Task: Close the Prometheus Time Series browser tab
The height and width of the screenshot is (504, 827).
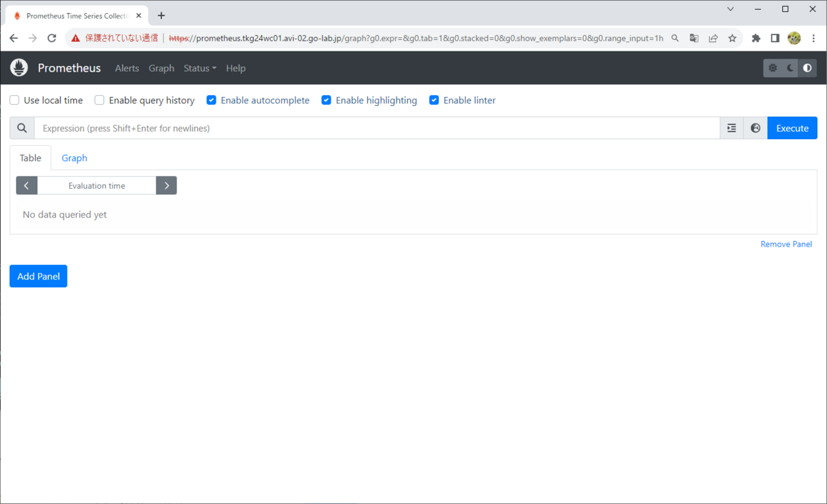Action: click(x=138, y=15)
